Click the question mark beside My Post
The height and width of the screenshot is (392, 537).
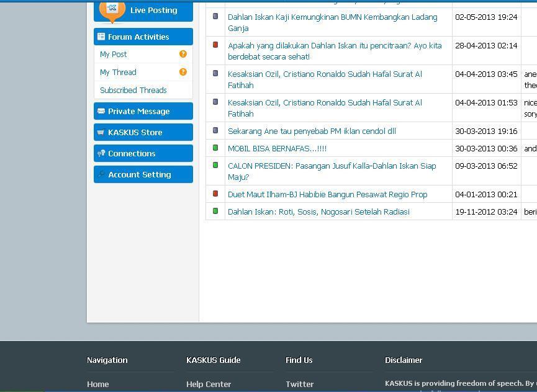coord(183,54)
